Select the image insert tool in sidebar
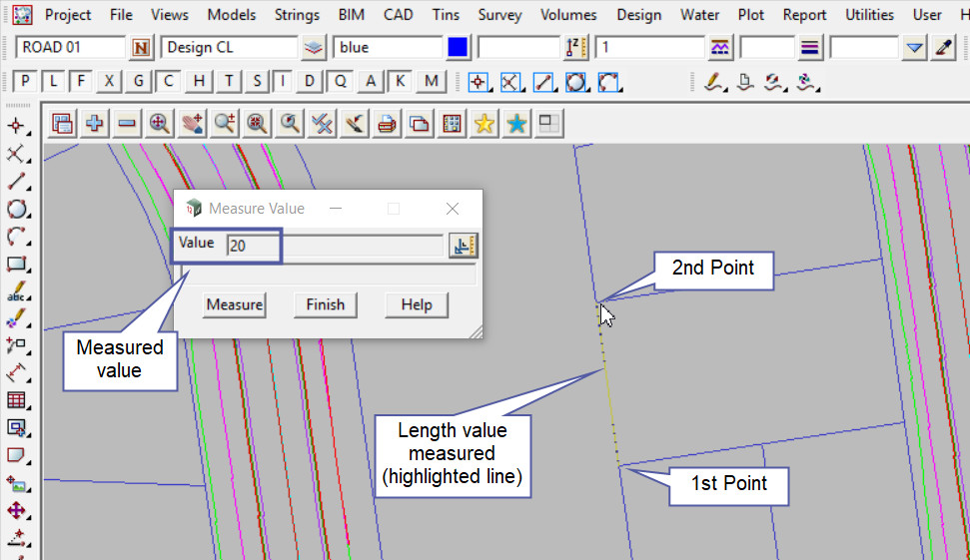Viewport: 970px width, 560px height. [x=17, y=483]
